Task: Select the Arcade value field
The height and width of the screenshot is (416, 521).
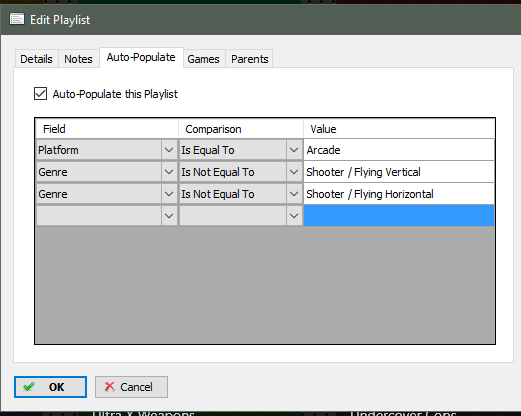Action: click(x=399, y=150)
